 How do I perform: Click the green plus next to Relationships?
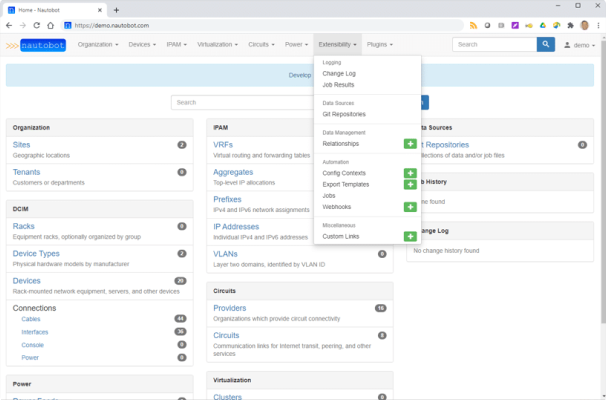pyautogui.click(x=410, y=144)
